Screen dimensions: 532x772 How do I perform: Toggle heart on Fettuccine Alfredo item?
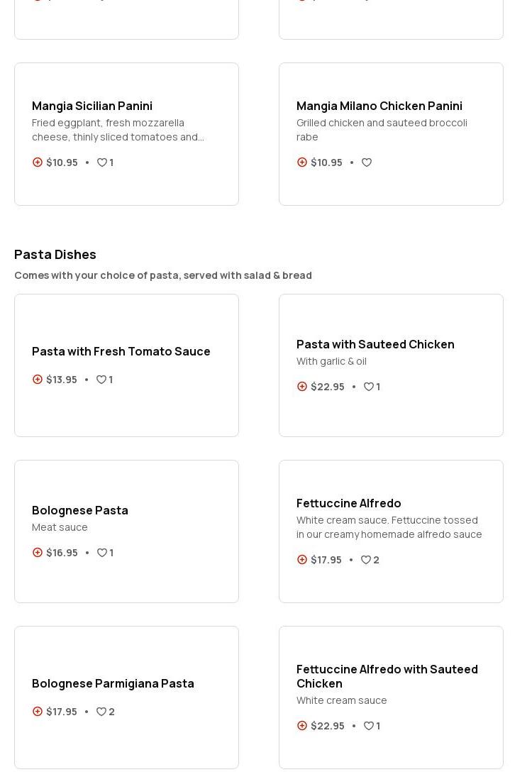pos(366,560)
